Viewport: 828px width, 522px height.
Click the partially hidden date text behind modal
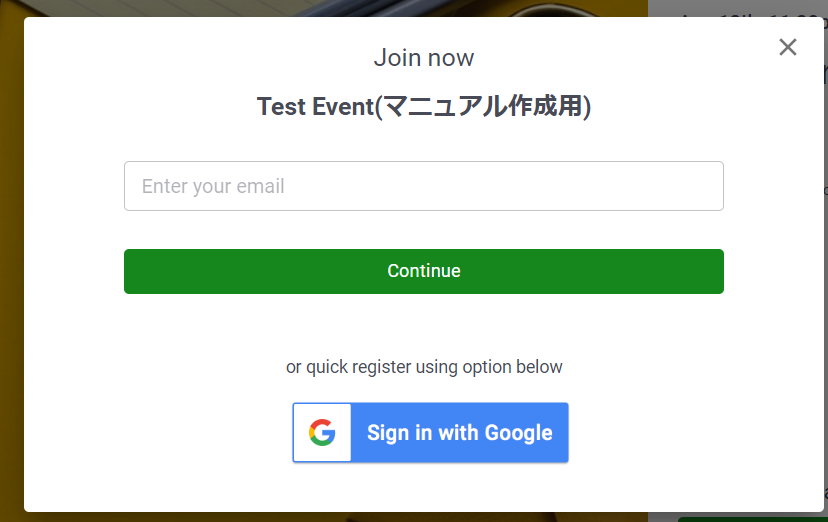coord(750,13)
